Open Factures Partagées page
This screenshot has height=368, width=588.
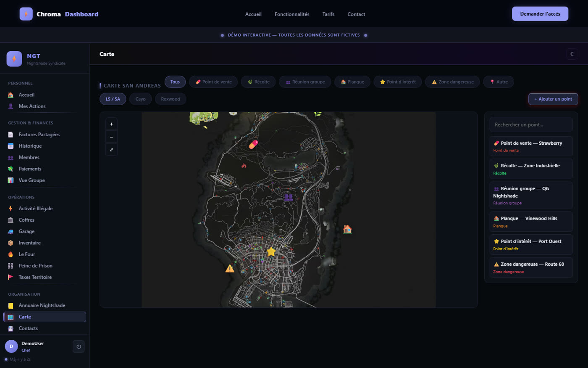click(x=45, y=135)
